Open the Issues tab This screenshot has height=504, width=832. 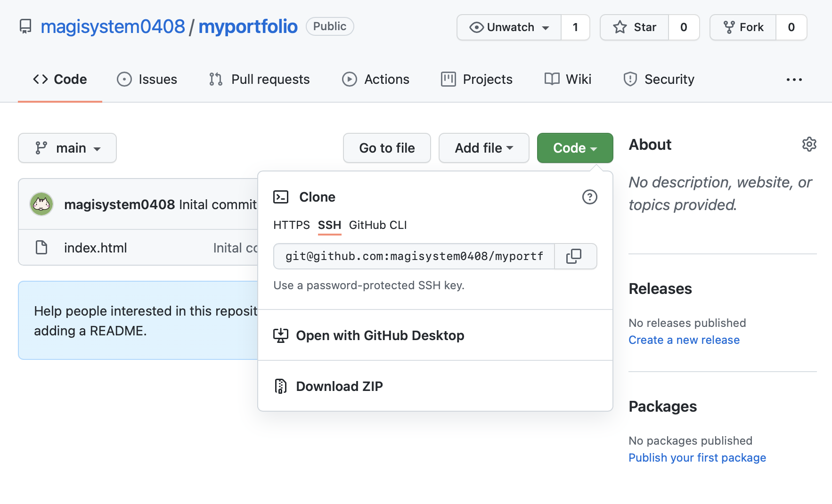[x=147, y=79]
